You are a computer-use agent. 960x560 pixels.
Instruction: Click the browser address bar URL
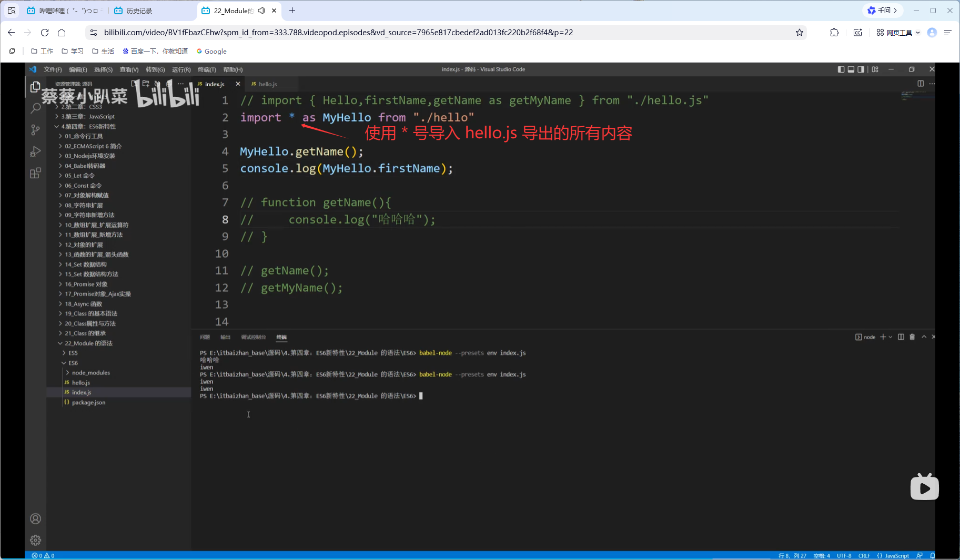(338, 33)
